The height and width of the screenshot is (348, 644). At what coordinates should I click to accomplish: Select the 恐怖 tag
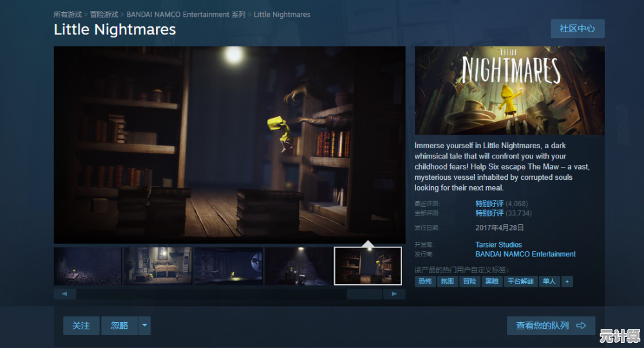coord(425,282)
